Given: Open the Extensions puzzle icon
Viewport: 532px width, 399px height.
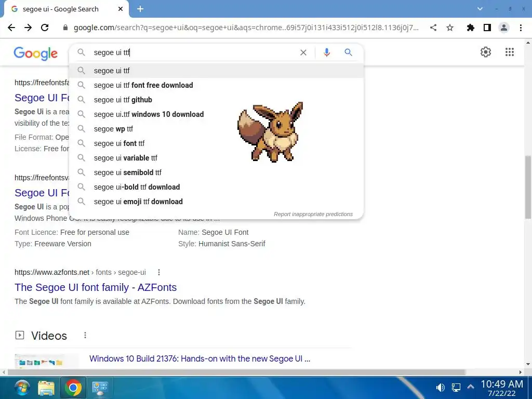Looking at the screenshot, I should tap(470, 28).
